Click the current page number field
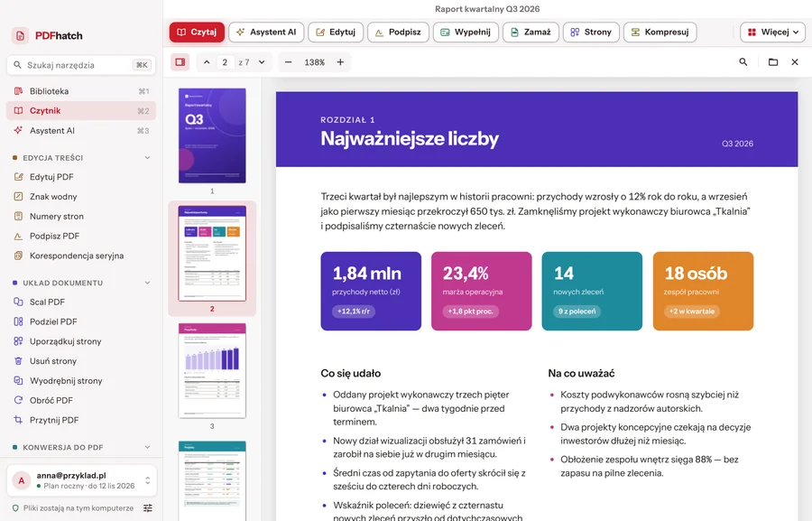812x521 pixels. 225,62
